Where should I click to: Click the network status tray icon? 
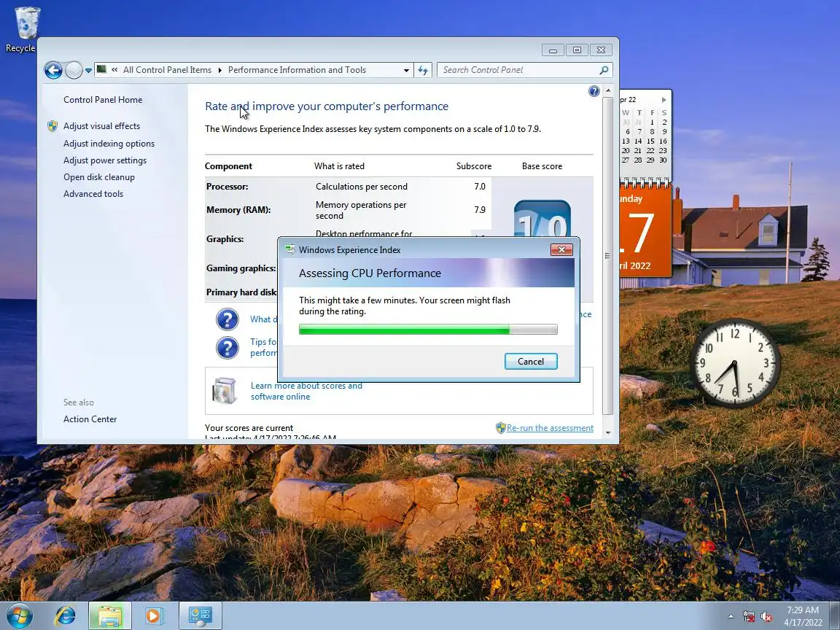(x=749, y=617)
